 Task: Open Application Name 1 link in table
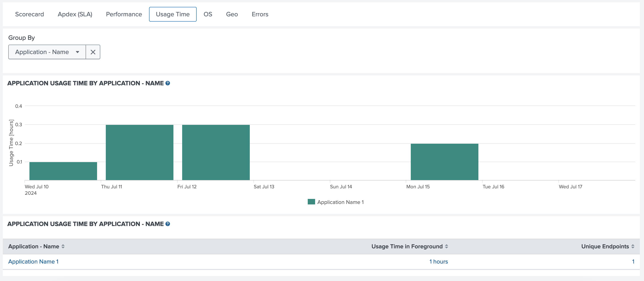point(33,261)
